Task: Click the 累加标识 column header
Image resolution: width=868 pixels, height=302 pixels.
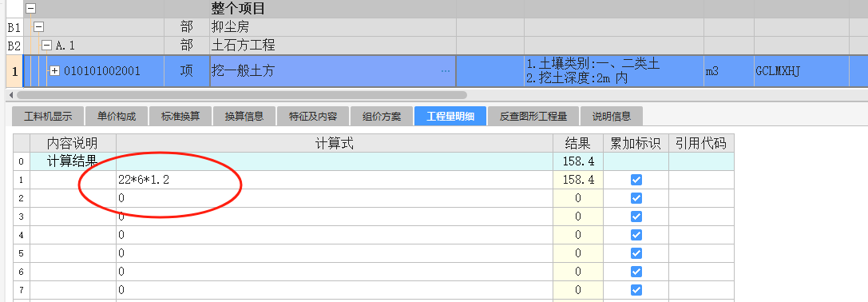Action: click(636, 144)
